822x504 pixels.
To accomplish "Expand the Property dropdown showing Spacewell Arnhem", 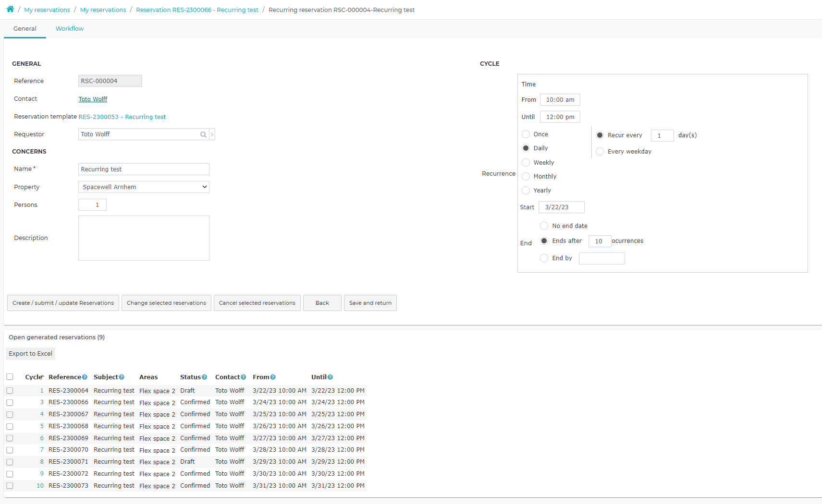I will [x=144, y=187].
